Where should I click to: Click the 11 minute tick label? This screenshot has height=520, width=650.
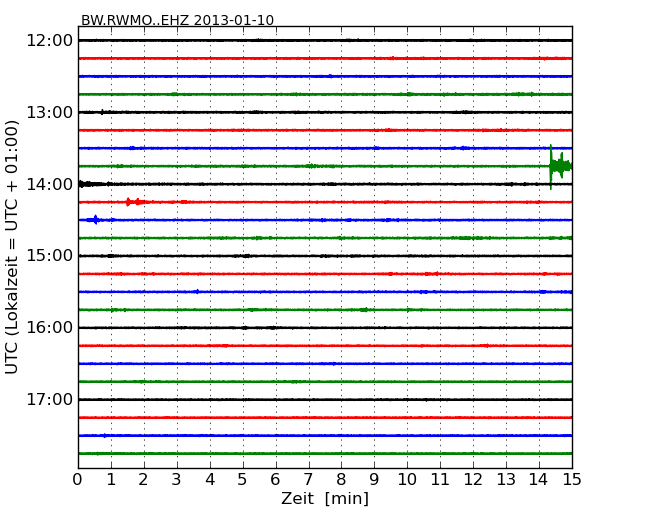[x=440, y=480]
